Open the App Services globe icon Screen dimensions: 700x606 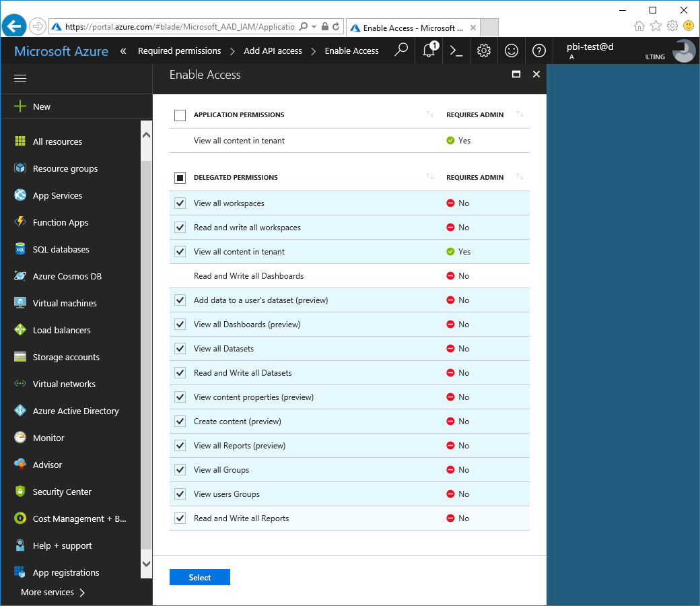(20, 195)
